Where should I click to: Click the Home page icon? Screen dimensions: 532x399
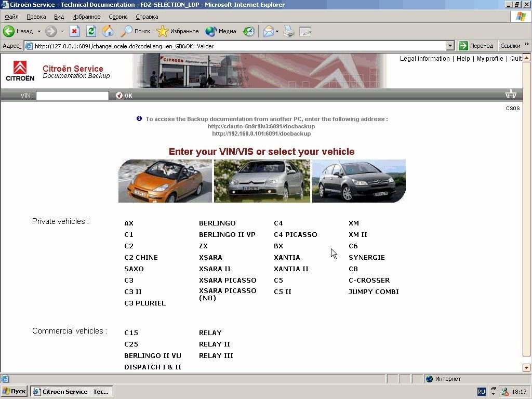[108, 32]
